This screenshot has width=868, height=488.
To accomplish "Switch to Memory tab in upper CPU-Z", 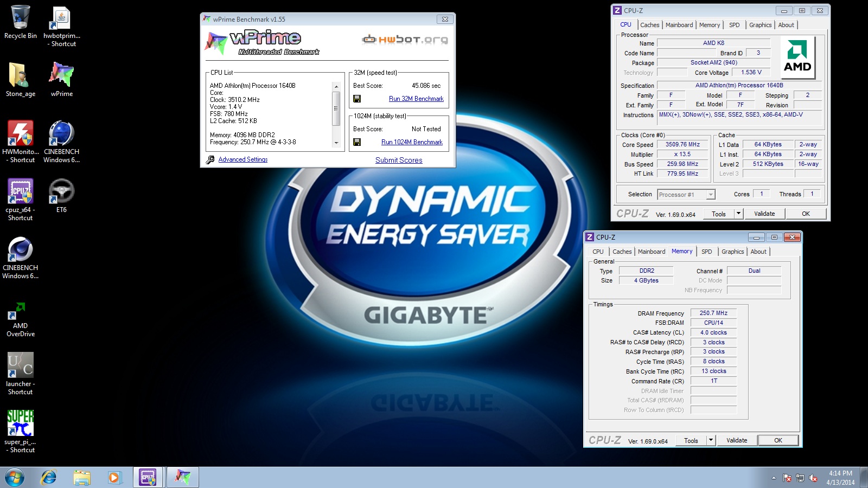I will click(x=710, y=25).
